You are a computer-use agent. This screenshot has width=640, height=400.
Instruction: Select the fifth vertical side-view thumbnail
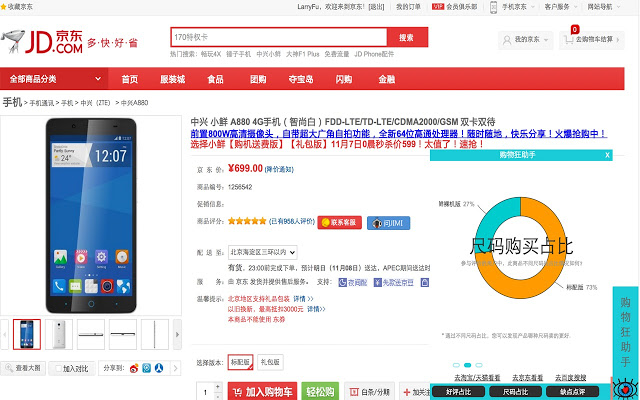tap(155, 334)
